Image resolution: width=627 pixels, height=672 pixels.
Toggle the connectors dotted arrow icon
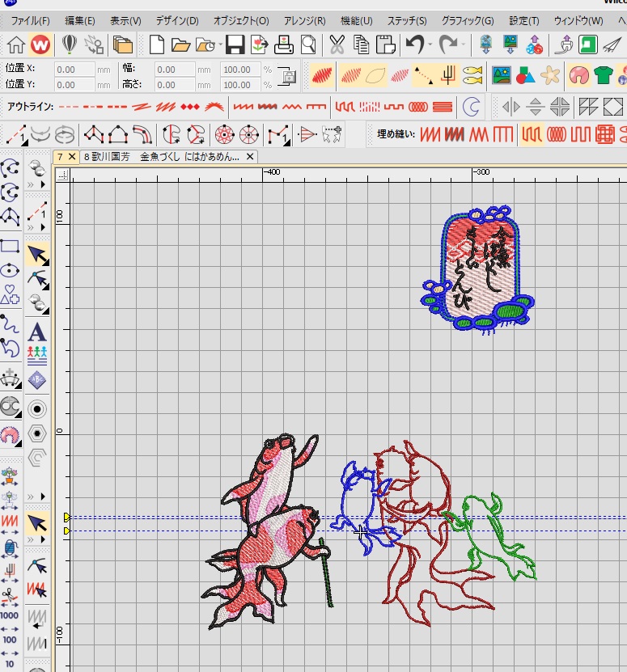click(x=423, y=76)
